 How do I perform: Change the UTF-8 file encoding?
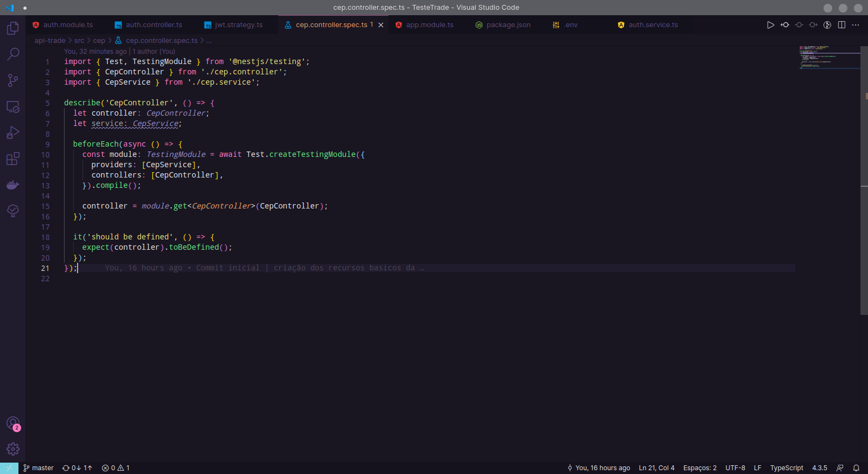pyautogui.click(x=735, y=468)
